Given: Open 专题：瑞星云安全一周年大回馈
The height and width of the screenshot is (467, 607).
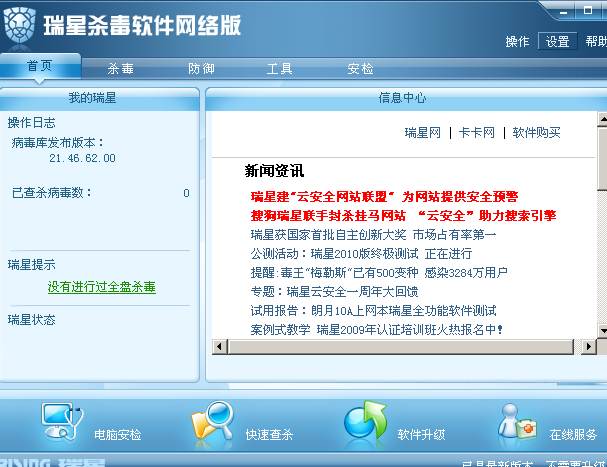Looking at the screenshot, I should (334, 292).
